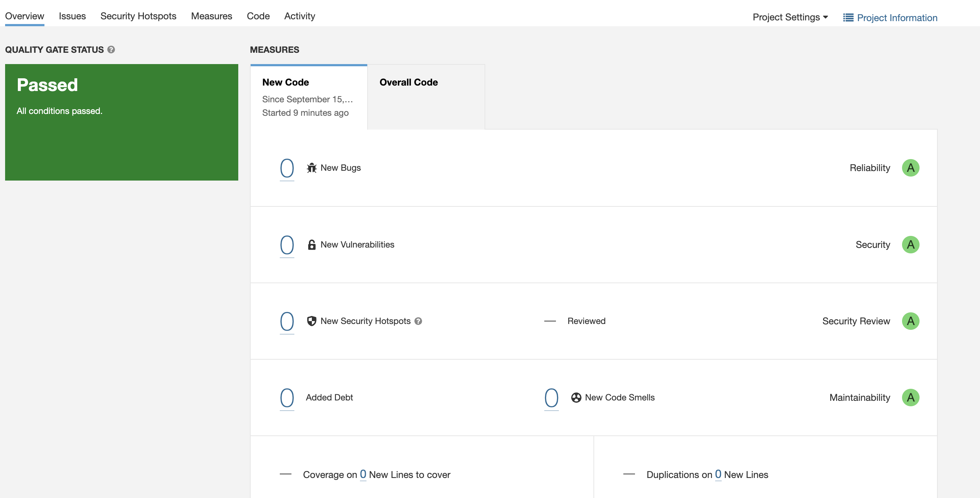
Task: Click the New Bugs count value
Action: 287,168
